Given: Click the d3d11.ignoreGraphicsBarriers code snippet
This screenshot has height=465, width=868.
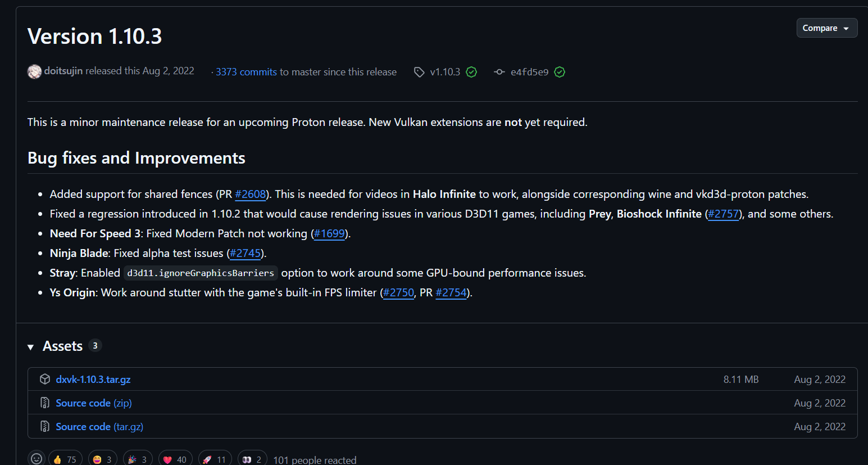Looking at the screenshot, I should (201, 273).
